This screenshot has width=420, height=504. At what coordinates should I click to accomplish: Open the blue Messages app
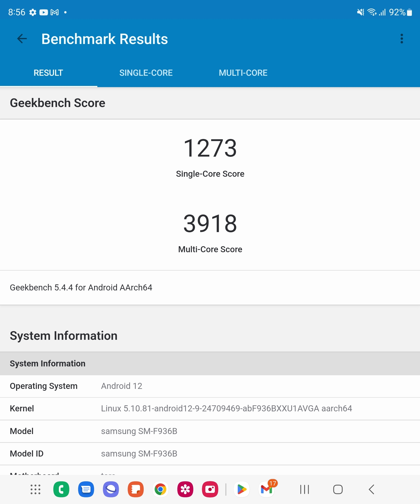86,489
